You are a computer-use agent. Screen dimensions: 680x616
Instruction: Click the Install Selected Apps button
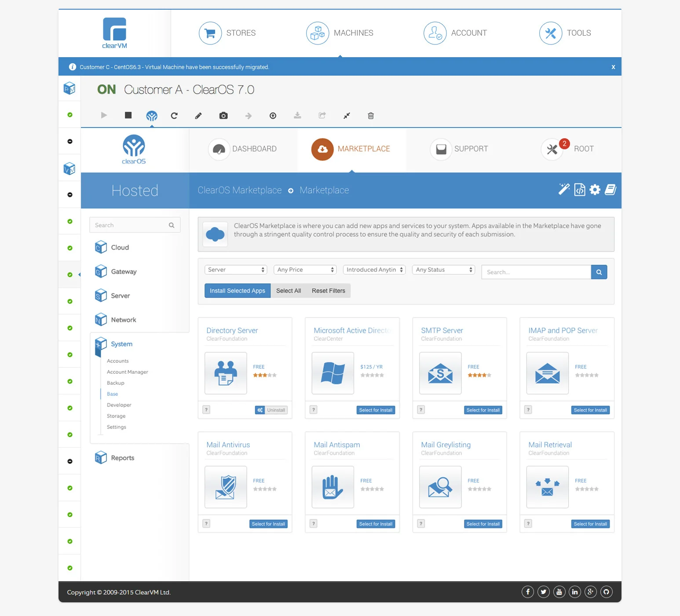coord(238,291)
